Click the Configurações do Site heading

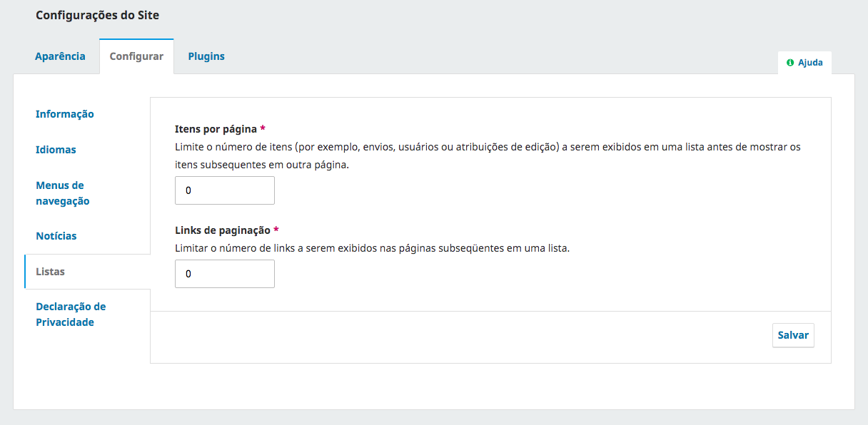click(98, 15)
